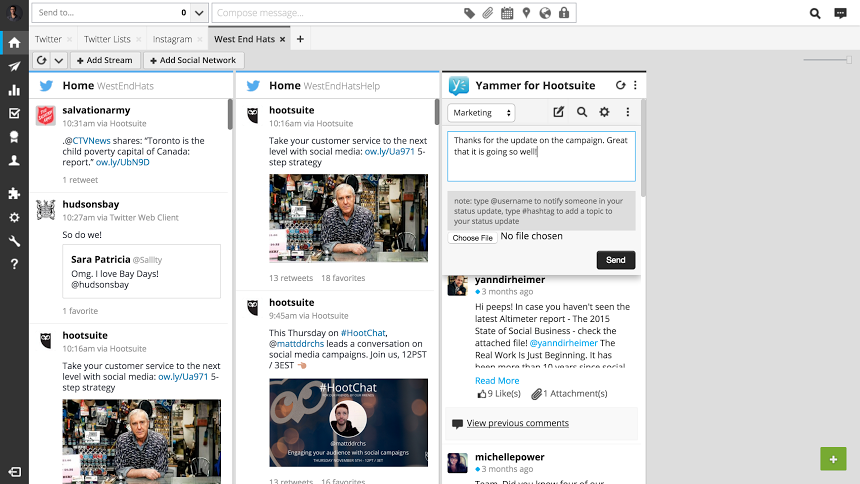This screenshot has height=484, width=860.
Task: Expand the refresh interval dropdown arrow
Action: (x=59, y=60)
